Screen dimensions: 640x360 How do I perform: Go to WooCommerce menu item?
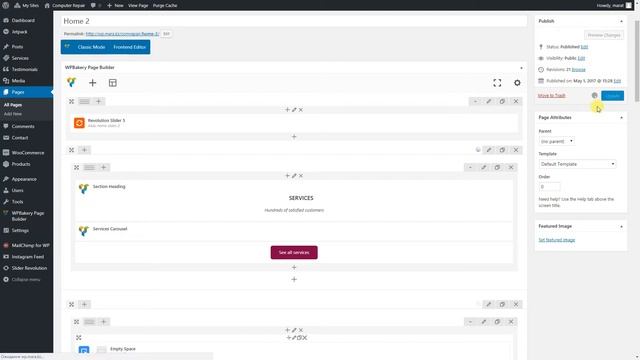(x=28, y=153)
